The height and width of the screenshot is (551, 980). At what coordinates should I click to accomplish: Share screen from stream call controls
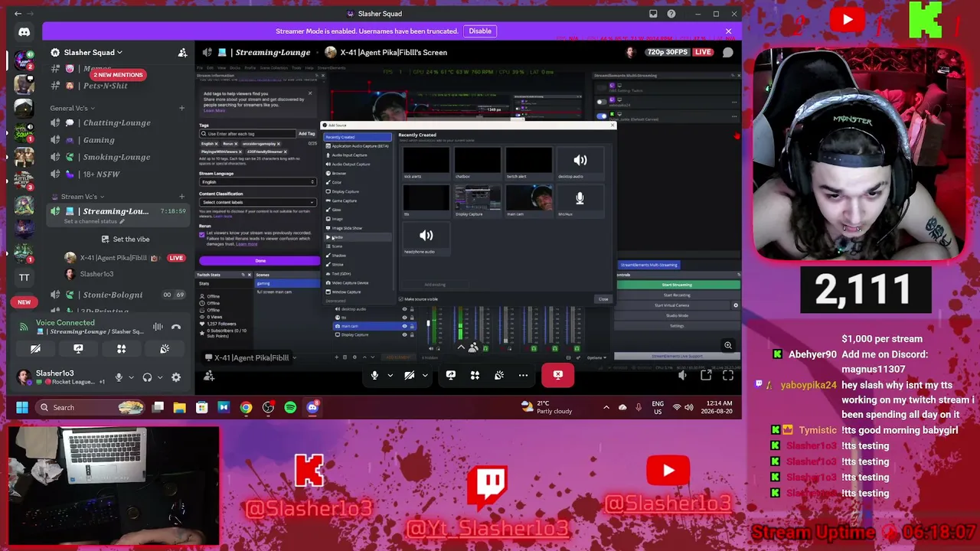point(451,376)
